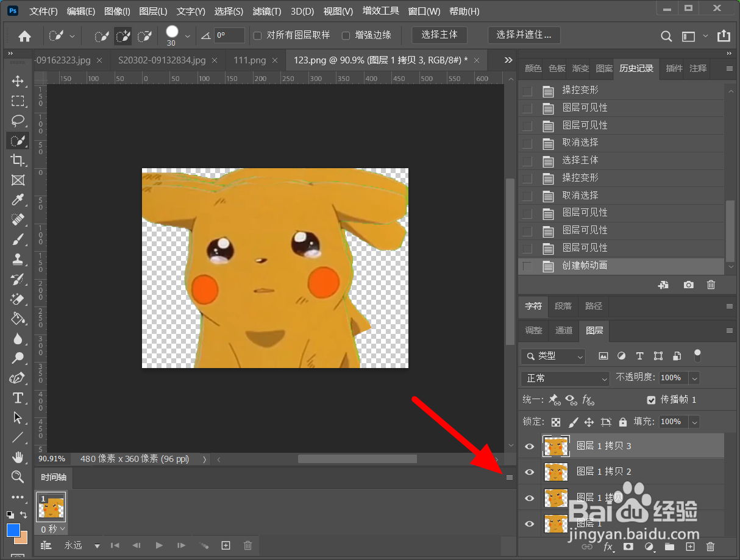
Task: Switch to 111.png document tab
Action: coord(250,60)
